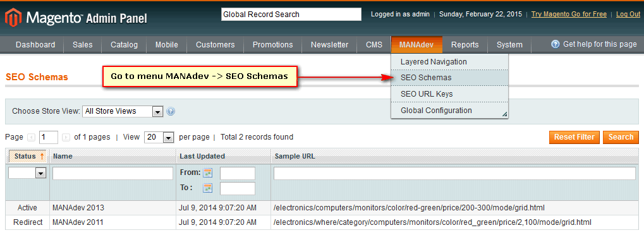The width and height of the screenshot is (644, 235).
Task: Open the Sales menu
Action: point(83,45)
